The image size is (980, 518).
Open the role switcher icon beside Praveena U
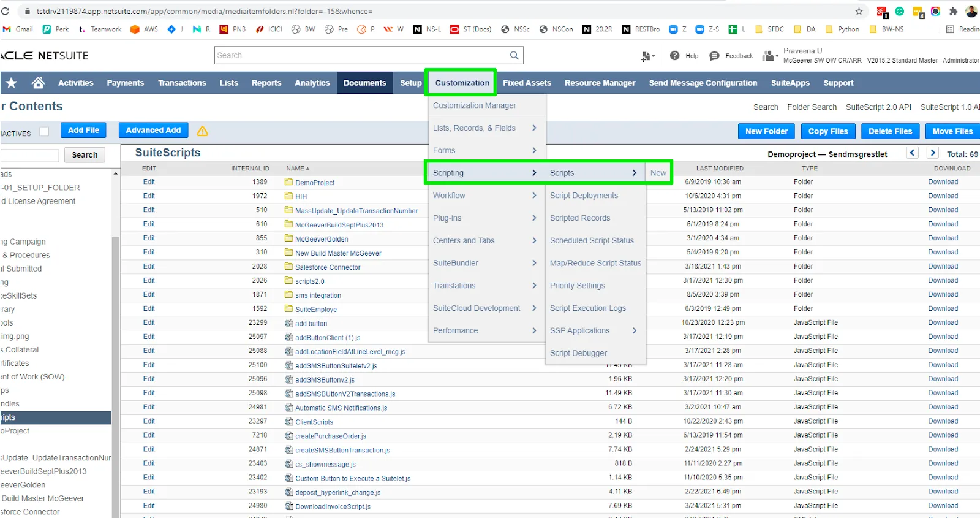[769, 56]
